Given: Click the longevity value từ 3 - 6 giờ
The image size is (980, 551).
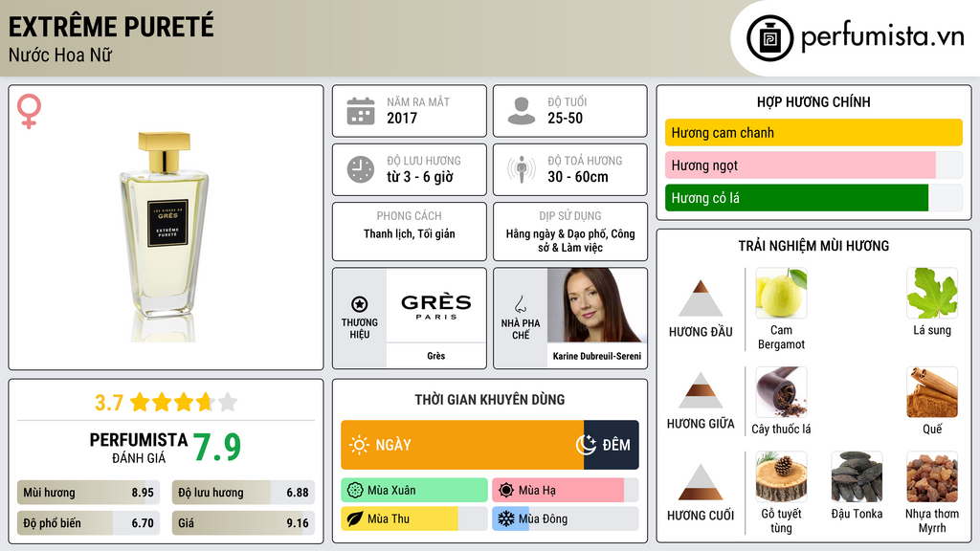Looking at the screenshot, I should [x=420, y=177].
